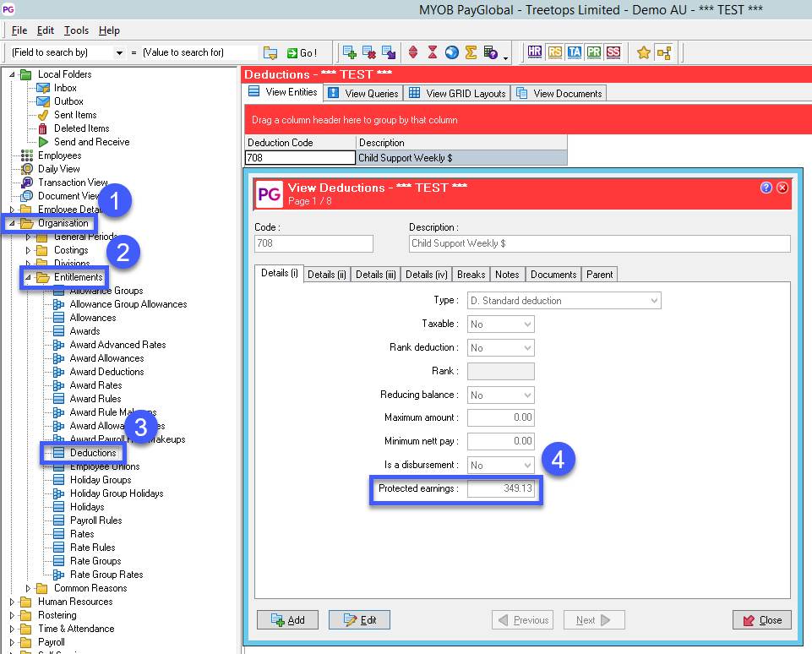Screen dimensions: 812x654
Task: Click the red hourglass toolbar icon
Action: [433, 52]
